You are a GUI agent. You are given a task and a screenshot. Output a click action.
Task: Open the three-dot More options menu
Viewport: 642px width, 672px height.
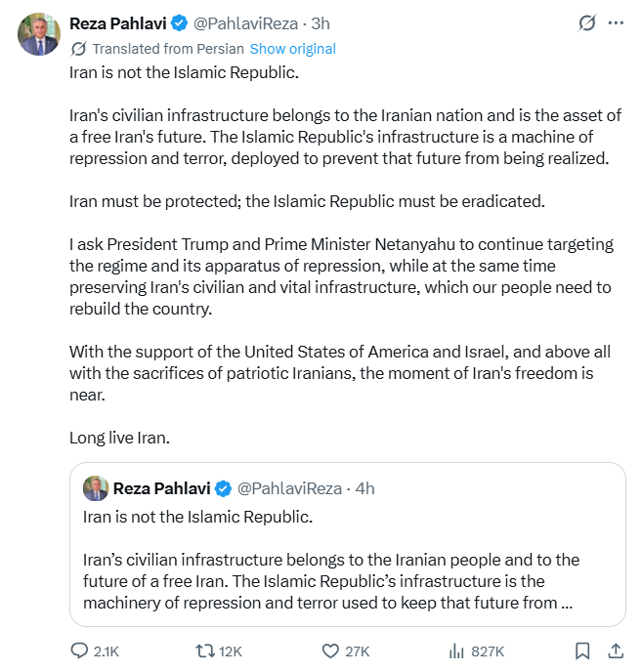tap(616, 22)
